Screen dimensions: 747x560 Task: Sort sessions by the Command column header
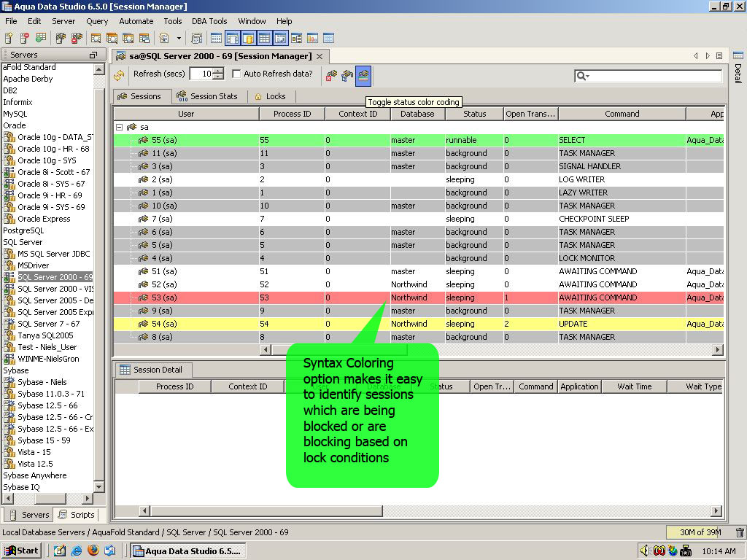[622, 114]
